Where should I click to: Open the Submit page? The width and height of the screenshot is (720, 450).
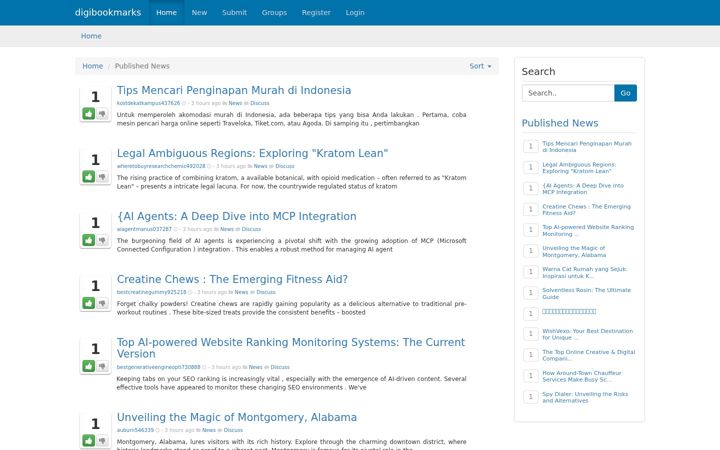coord(234,12)
